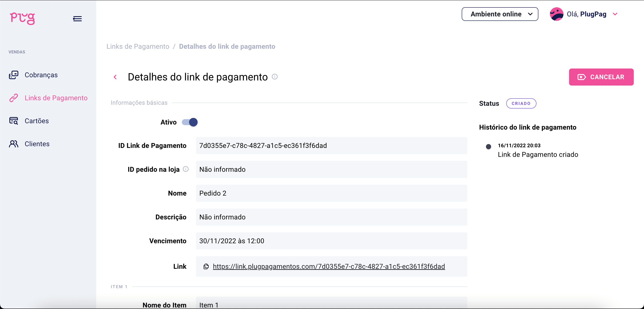Image resolution: width=644 pixels, height=309 pixels.
Task: Click Detalhes do link de pagamento breadcrumb
Action: [227, 46]
